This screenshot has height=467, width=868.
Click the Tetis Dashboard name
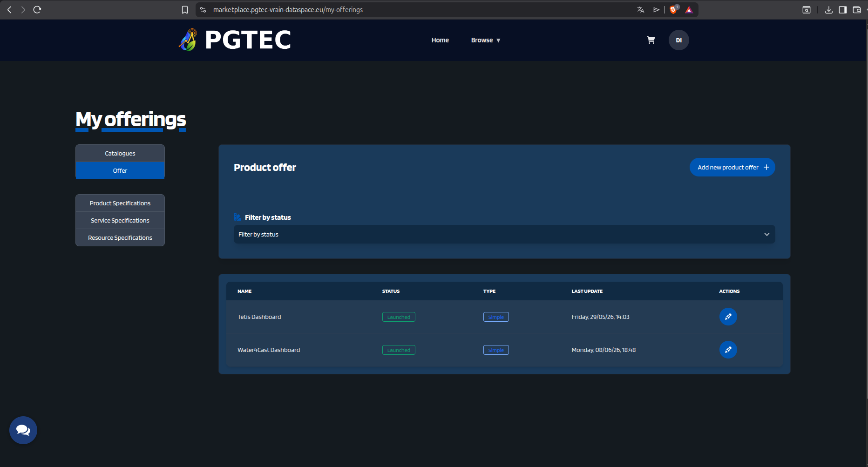[259, 317]
